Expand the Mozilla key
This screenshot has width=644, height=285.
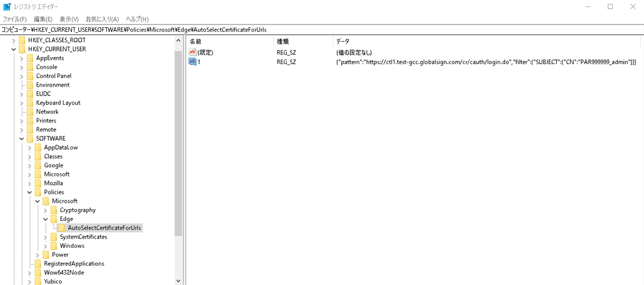pyautogui.click(x=30, y=183)
